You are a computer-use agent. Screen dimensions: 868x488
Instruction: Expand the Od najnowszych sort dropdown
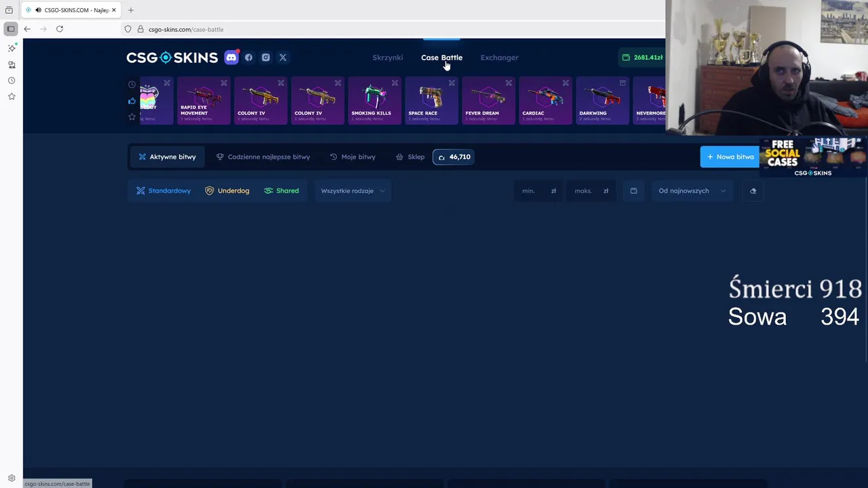click(692, 190)
